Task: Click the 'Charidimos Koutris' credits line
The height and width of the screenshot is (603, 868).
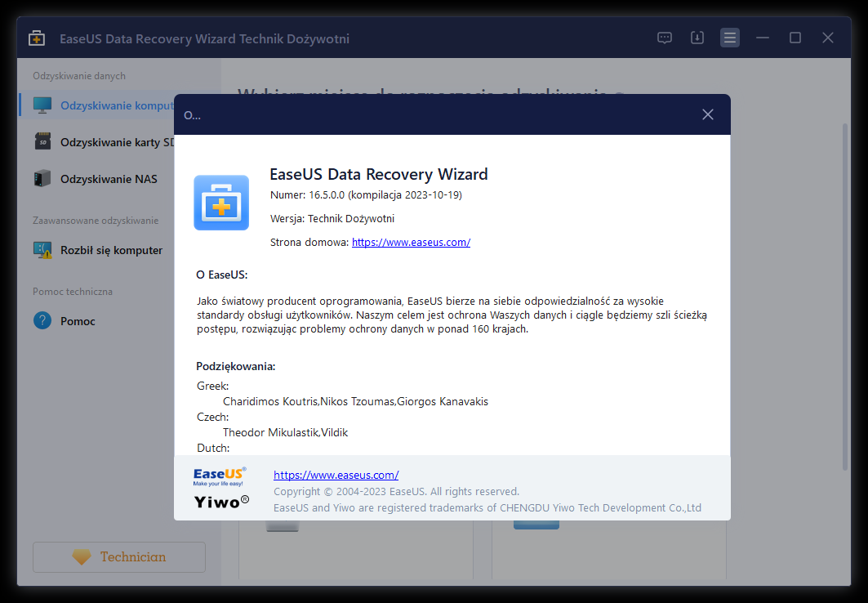Action: click(355, 401)
